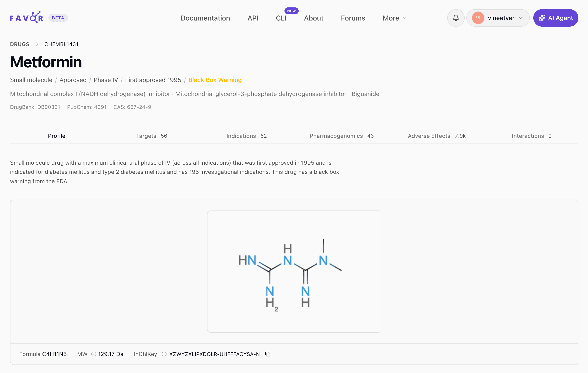Click the First approved 1995 text
Viewport: 588px width, 373px height.
tap(153, 80)
